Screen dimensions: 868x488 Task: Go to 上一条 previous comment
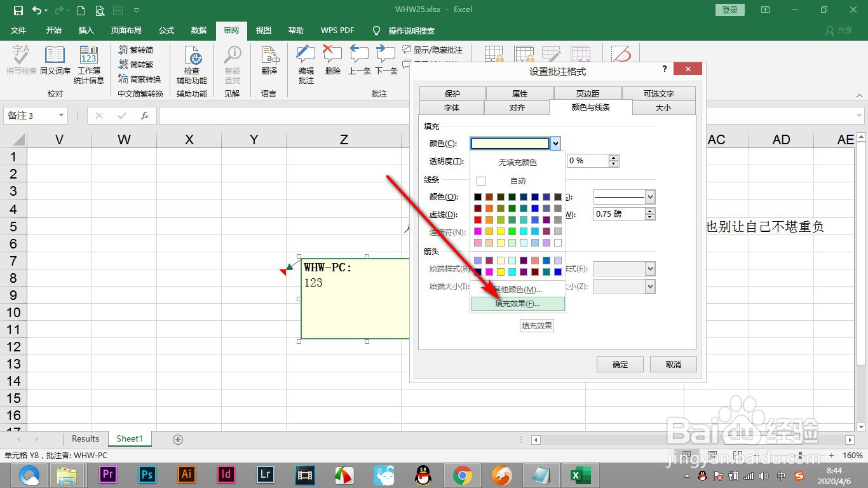[x=359, y=61]
